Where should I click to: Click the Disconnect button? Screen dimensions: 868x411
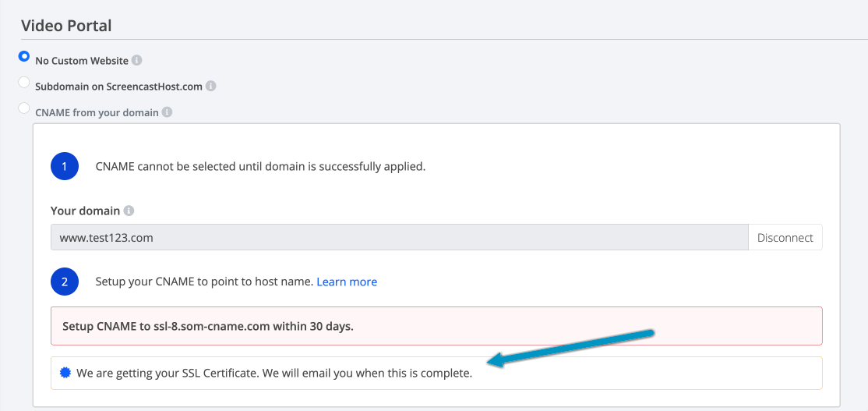pos(785,238)
